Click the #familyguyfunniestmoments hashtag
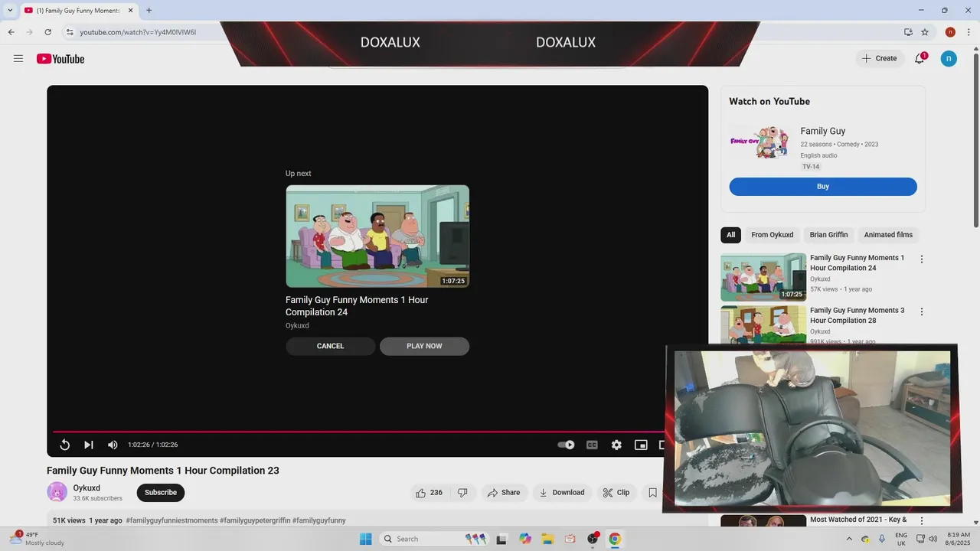 (171, 520)
